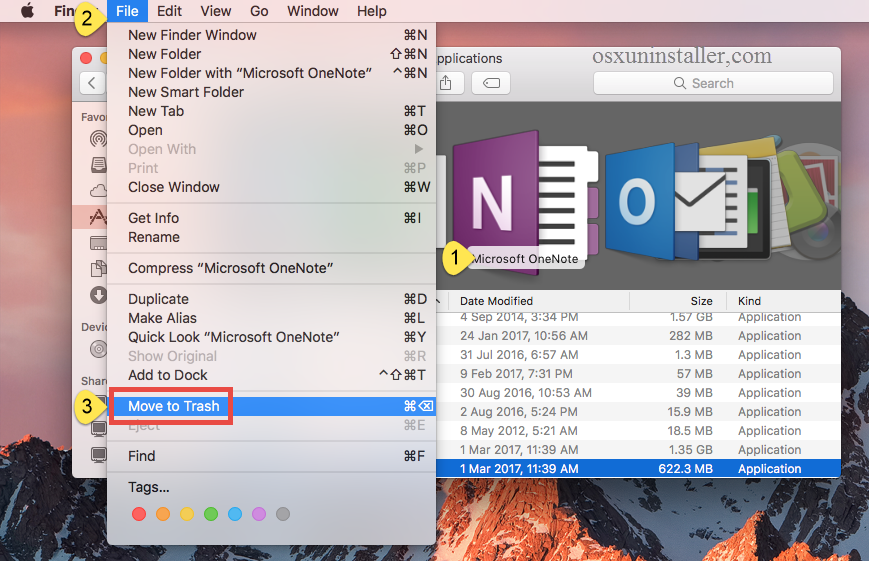Viewport: 869px width, 561px height.
Task: Choose Move to Trash
Action: tap(272, 406)
